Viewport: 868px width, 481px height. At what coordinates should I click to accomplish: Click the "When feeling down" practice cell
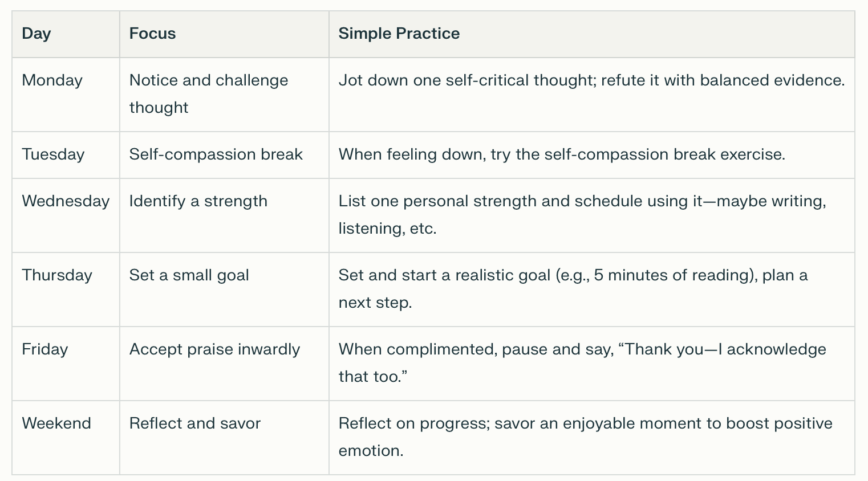(x=561, y=154)
